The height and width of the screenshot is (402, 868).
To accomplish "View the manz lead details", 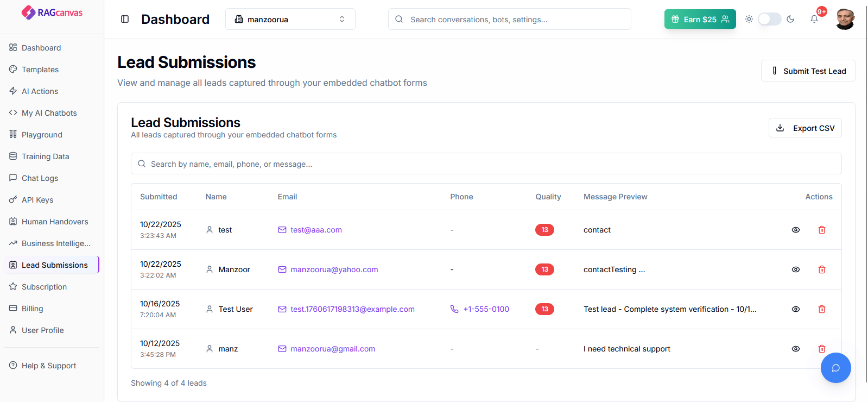I will pyautogui.click(x=796, y=349).
